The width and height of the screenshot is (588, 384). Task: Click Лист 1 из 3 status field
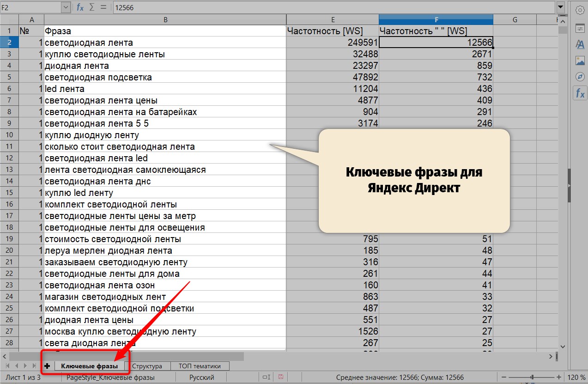pyautogui.click(x=23, y=378)
